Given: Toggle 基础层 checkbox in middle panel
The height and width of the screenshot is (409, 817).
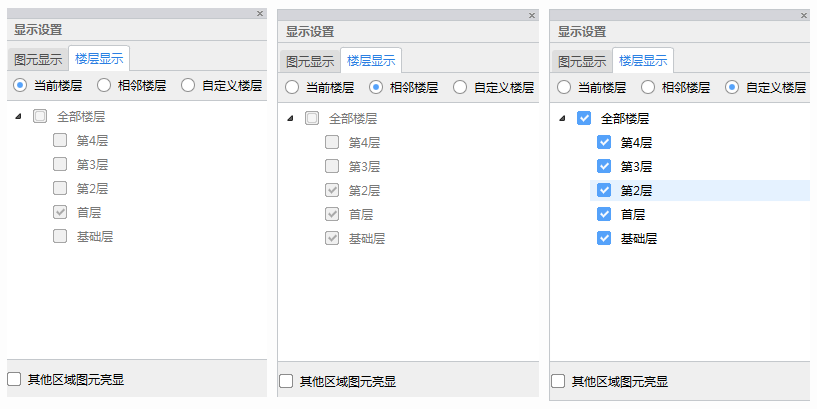Looking at the screenshot, I should coord(332,238).
